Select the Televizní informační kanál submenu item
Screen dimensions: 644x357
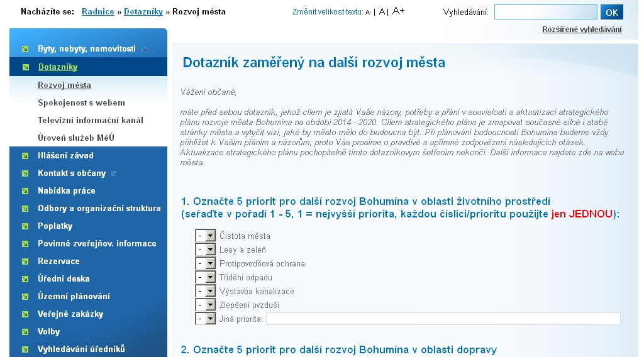[91, 120]
